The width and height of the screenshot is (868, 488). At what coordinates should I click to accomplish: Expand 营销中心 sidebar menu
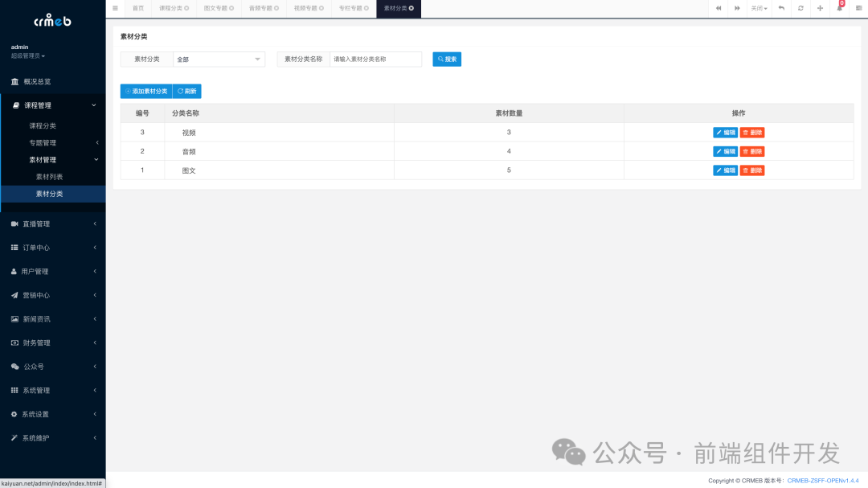(x=52, y=295)
